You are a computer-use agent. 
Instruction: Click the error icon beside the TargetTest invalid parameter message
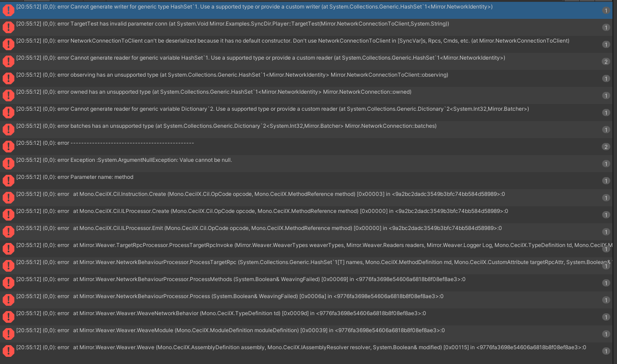coord(8,27)
